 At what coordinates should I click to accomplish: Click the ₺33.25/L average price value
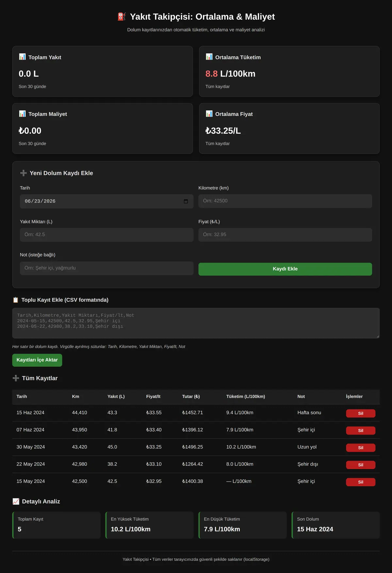tap(223, 131)
